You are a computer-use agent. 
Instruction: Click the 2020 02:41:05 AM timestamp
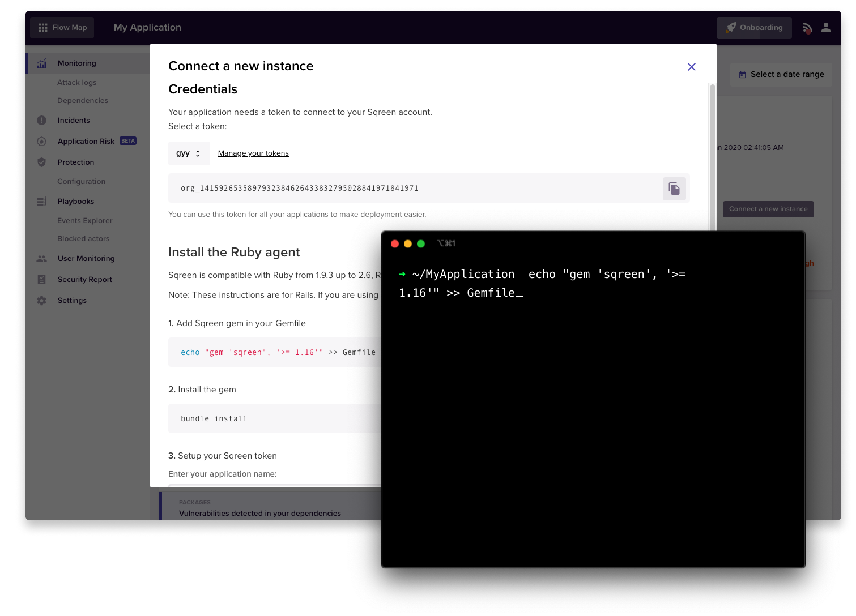click(751, 148)
